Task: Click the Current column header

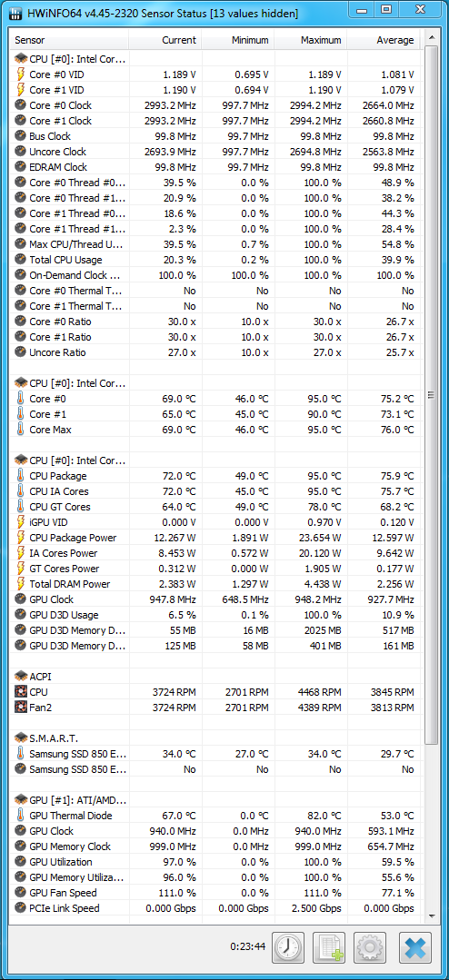Action: point(165,40)
